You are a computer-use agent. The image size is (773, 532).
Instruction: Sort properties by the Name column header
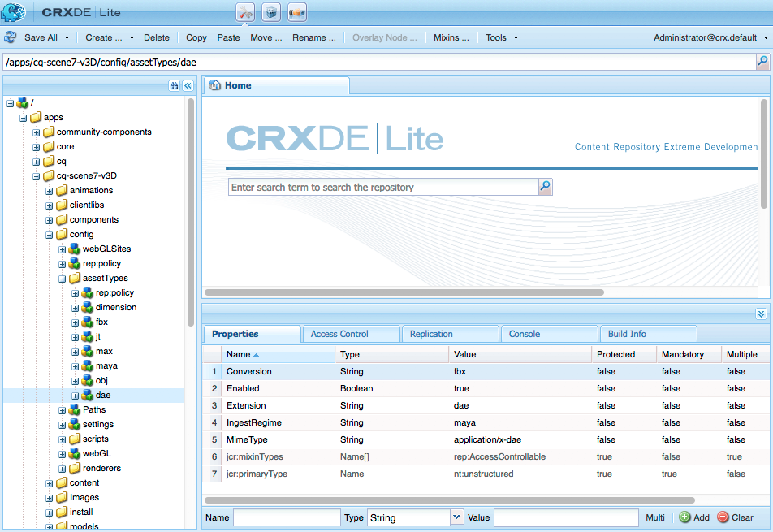[279, 354]
